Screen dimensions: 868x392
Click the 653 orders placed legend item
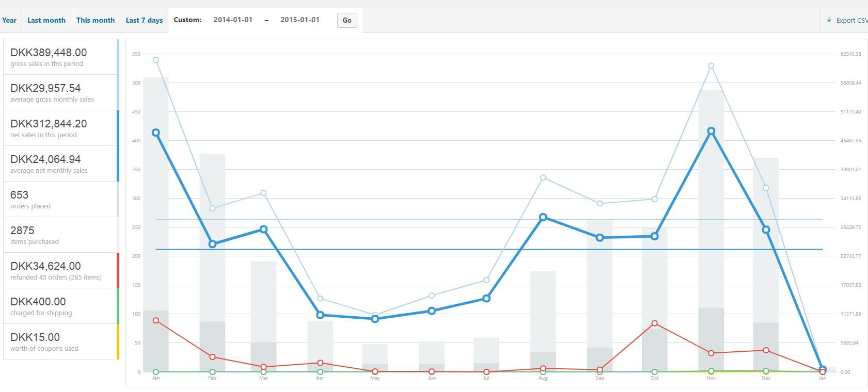[60, 199]
